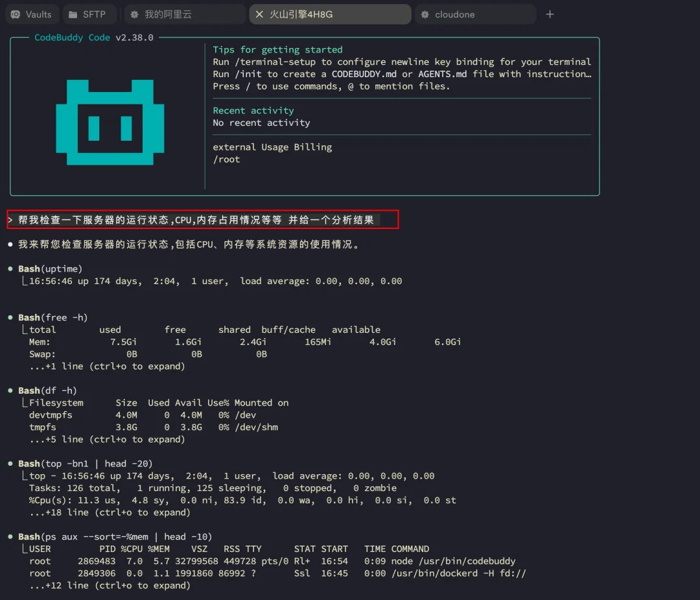
Task: Expand the hidden +1 line under free -h
Action: pos(107,366)
